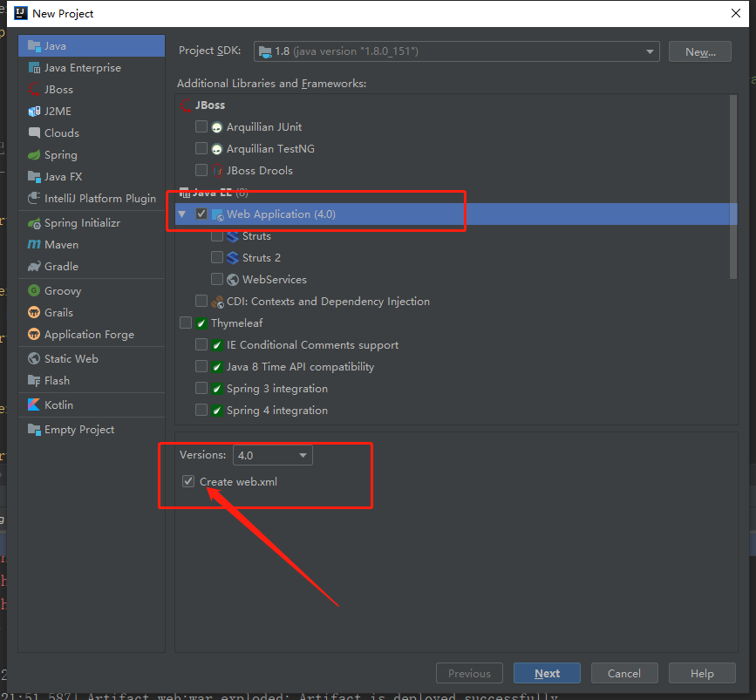Viewport: 756px width, 700px height.
Task: Click the frameworks list vertical scrollbar
Action: (733, 183)
